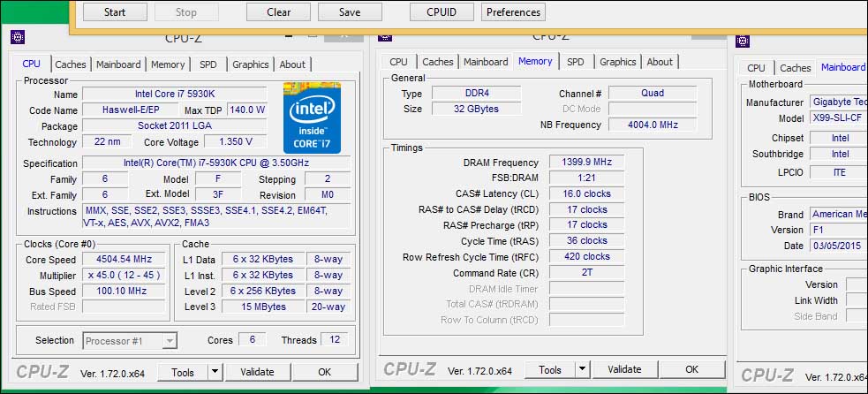Viewport: 868px width, 394px height.
Task: Click FSB:DRAM value 1:21
Action: click(x=586, y=178)
